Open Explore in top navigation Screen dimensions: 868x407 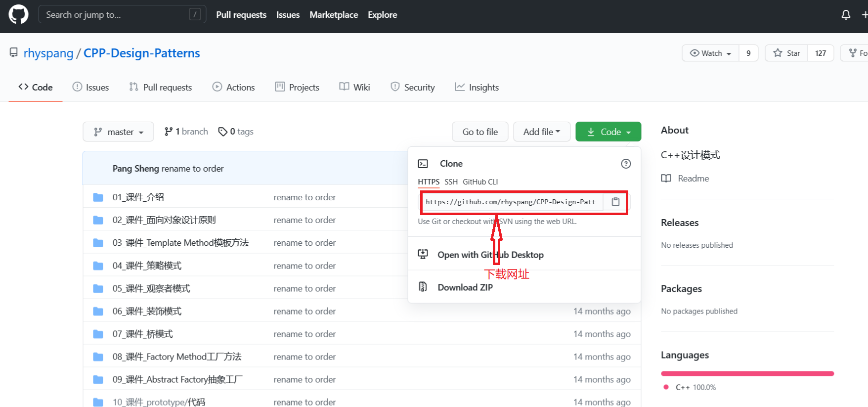382,15
